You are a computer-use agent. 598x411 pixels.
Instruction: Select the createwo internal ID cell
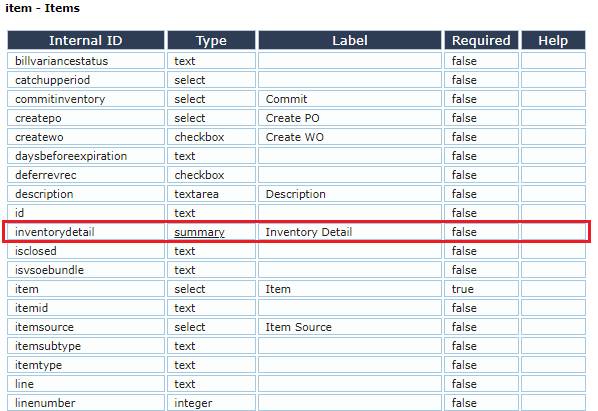click(86, 137)
